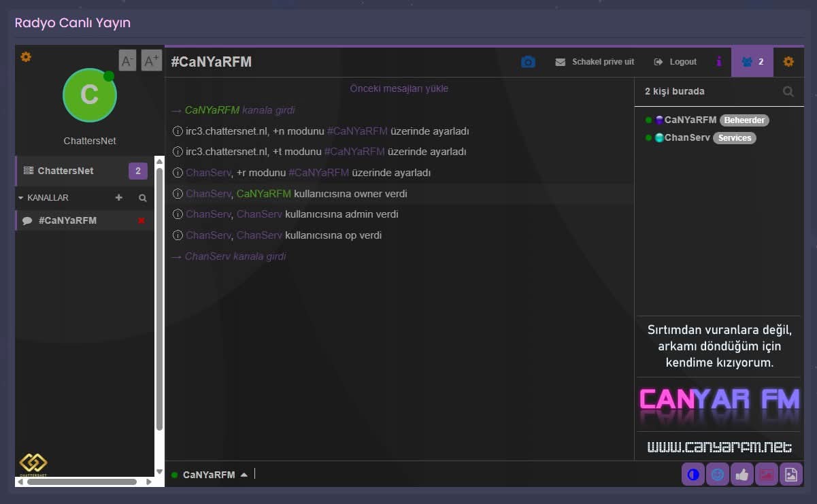Click the 'Radyo Canlı Yayın' page heading
Viewport: 817px width, 504px height.
tap(73, 23)
